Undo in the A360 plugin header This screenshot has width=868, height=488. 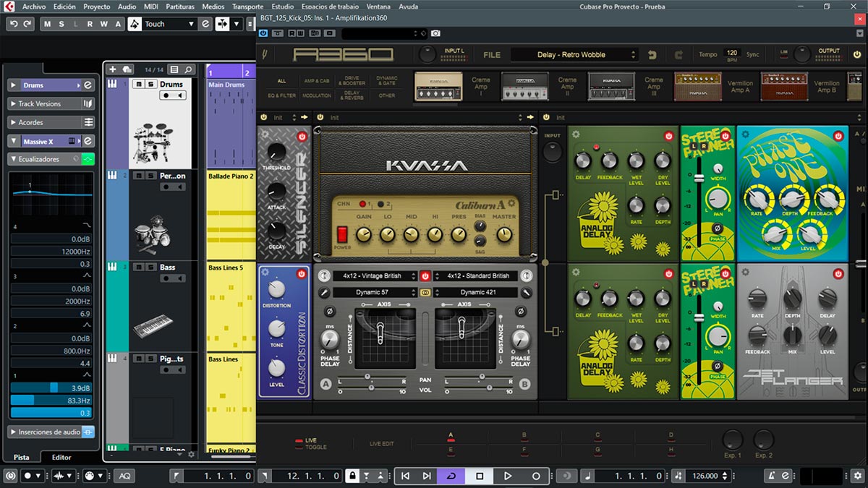[x=652, y=54]
